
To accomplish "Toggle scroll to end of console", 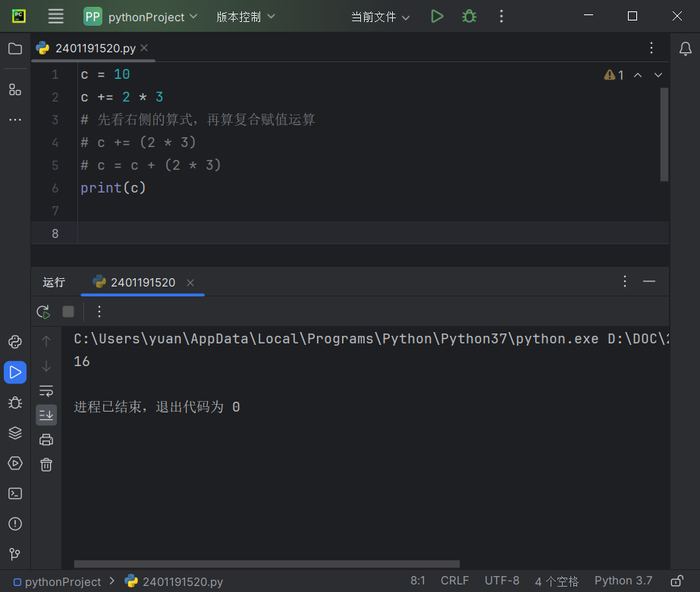I will pyautogui.click(x=46, y=415).
